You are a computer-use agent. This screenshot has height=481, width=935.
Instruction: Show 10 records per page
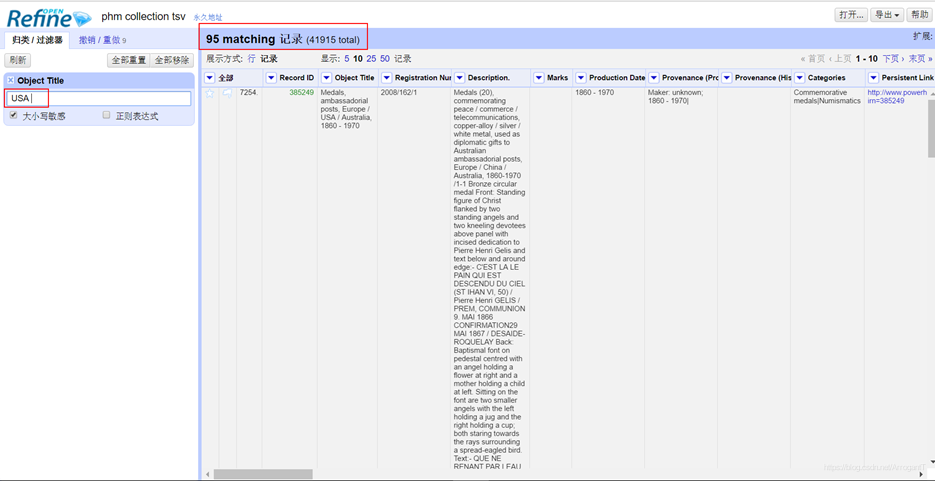pyautogui.click(x=358, y=59)
